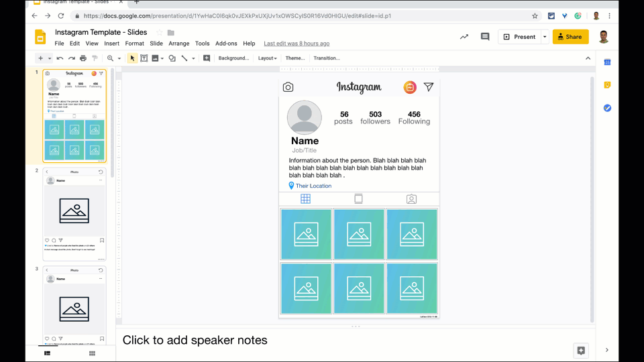Open the Add-ons menu
Viewport: 644px width, 362px height.
click(x=226, y=44)
